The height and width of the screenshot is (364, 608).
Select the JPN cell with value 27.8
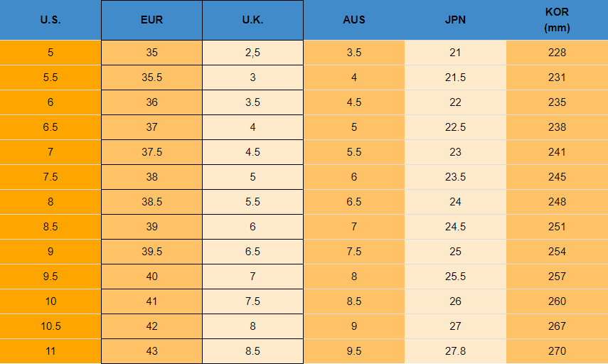(x=455, y=351)
